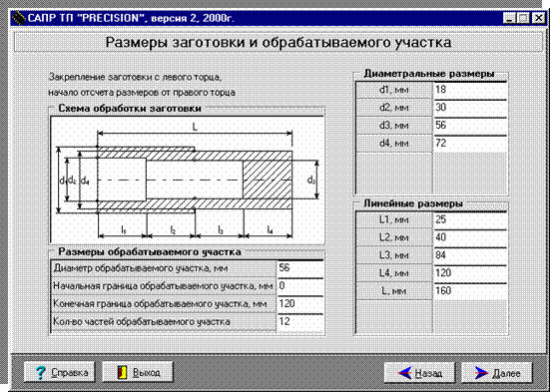Click the workpiece processing scheme drawing
The height and width of the screenshot is (392, 550).
[188, 180]
